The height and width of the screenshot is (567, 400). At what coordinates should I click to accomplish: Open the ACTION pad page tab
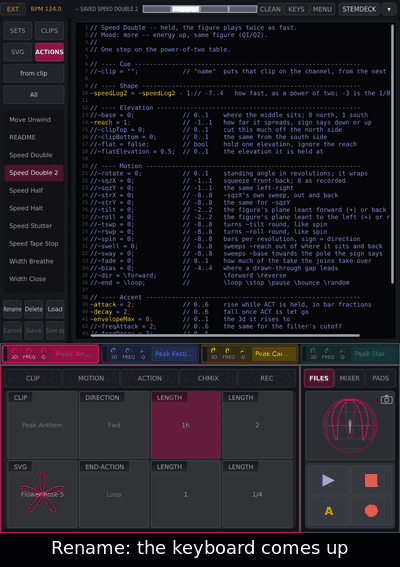pos(150,378)
